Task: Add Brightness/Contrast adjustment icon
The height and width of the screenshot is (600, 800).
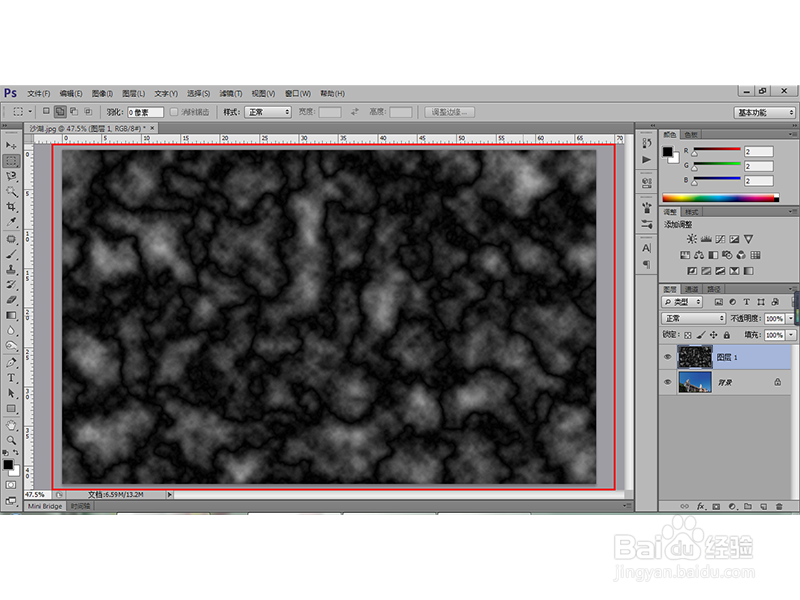Action: pyautogui.click(x=691, y=239)
